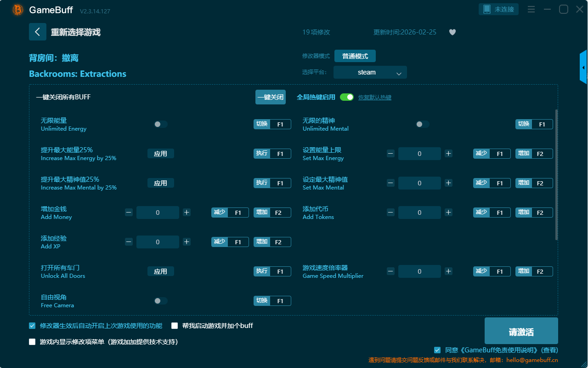Click restore default hotkeys link
The width and height of the screenshot is (588, 368).
point(375,98)
